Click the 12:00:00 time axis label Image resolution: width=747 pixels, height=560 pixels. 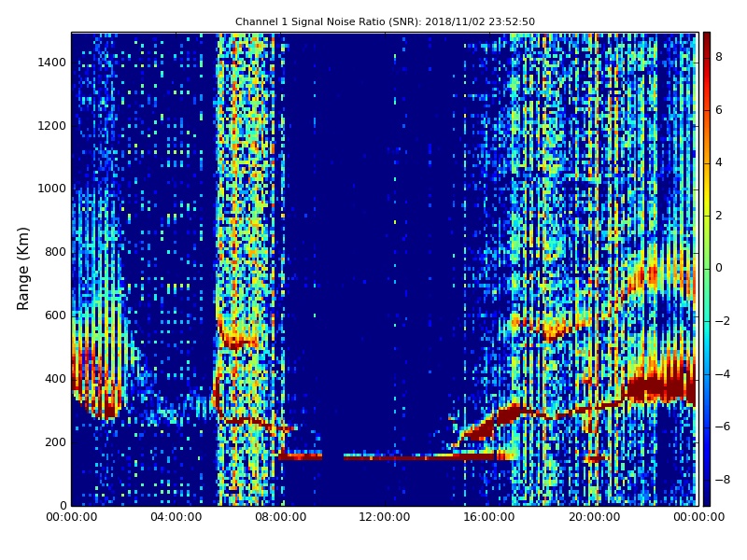click(385, 517)
